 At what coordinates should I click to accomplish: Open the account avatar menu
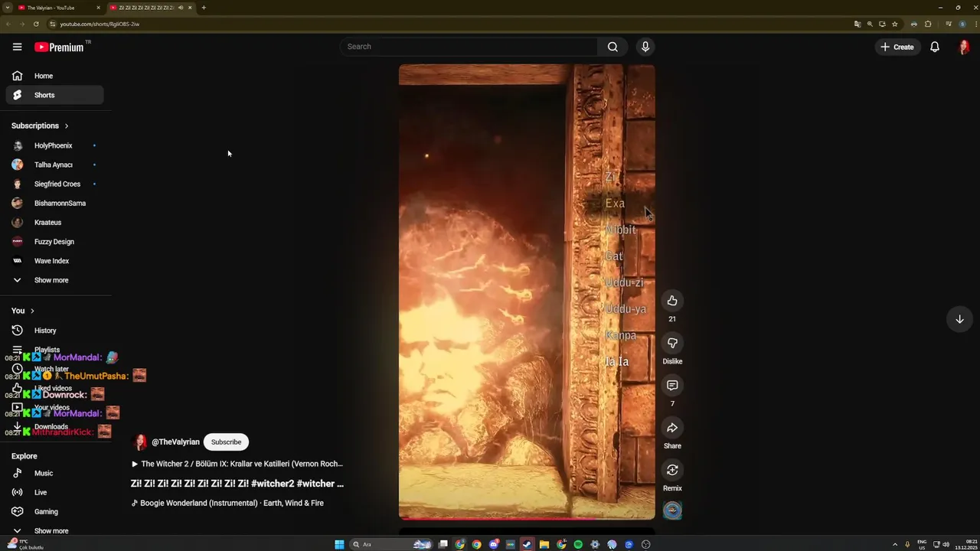coord(964,47)
